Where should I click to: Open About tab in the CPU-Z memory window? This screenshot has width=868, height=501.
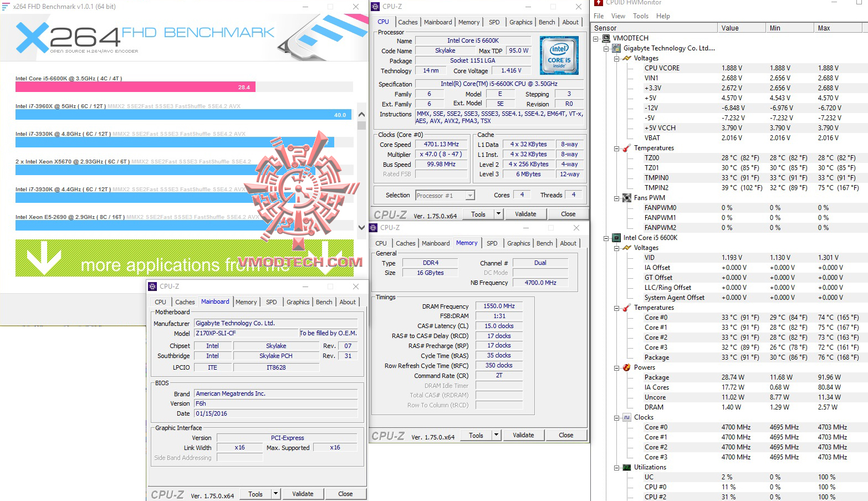(568, 243)
